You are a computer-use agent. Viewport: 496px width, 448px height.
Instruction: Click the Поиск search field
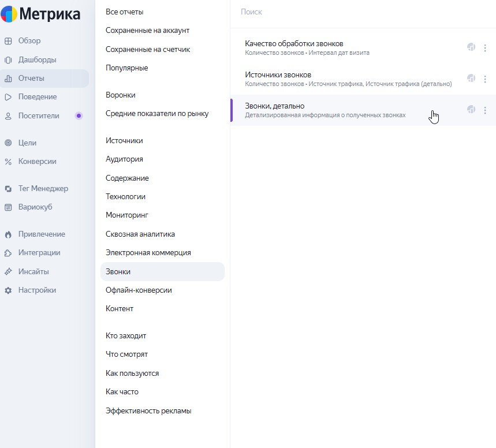click(x=363, y=12)
